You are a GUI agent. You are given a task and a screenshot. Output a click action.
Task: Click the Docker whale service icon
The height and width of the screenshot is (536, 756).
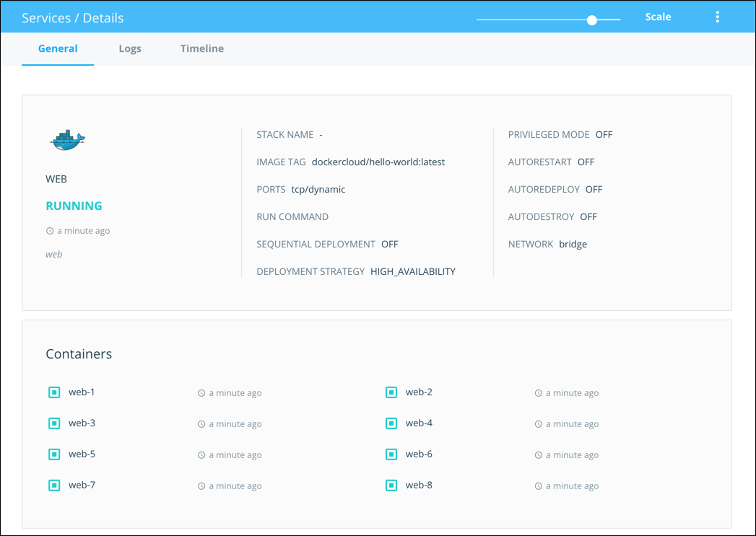(x=67, y=140)
